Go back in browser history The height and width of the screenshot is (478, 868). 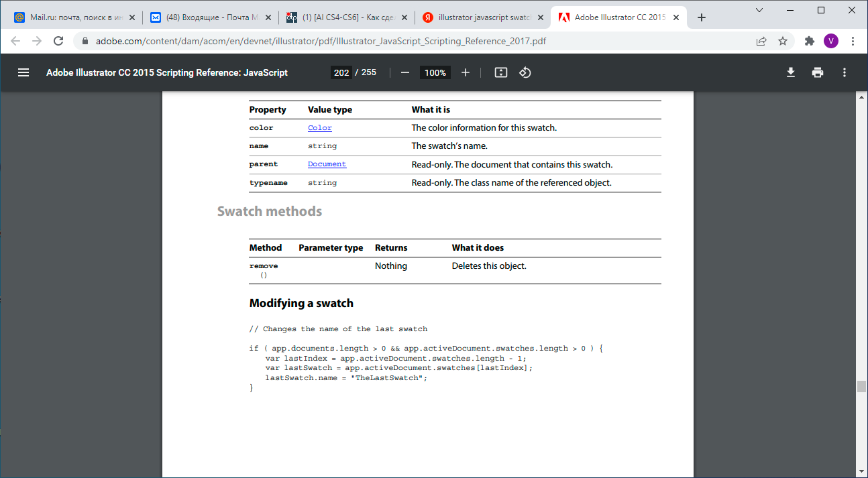(16, 41)
